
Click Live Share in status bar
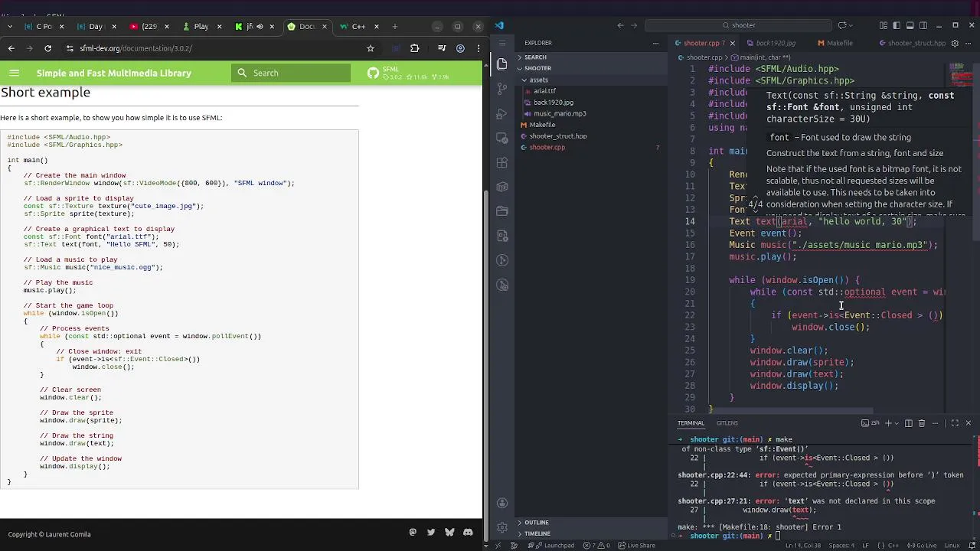pyautogui.click(x=636, y=546)
